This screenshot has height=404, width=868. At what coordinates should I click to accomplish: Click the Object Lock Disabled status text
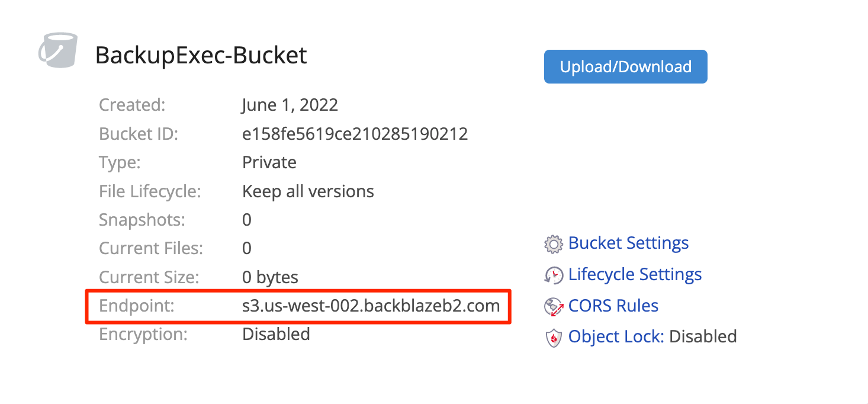point(703,336)
